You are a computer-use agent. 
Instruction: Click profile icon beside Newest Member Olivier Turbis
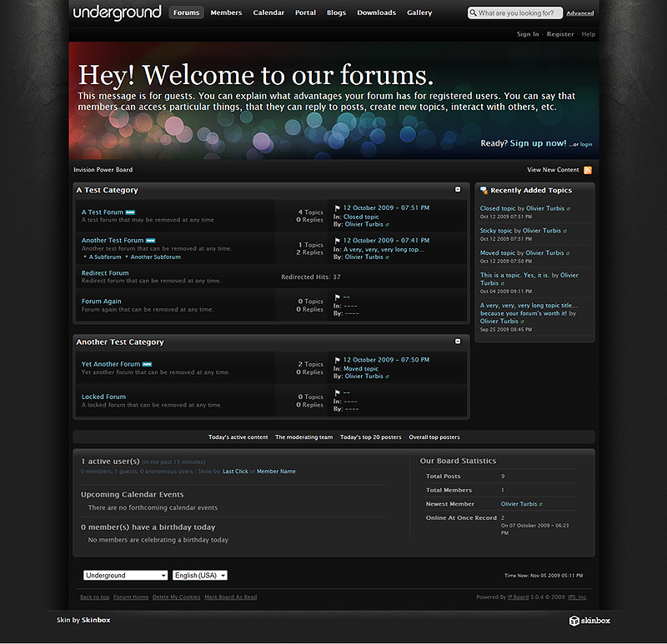coord(542,505)
